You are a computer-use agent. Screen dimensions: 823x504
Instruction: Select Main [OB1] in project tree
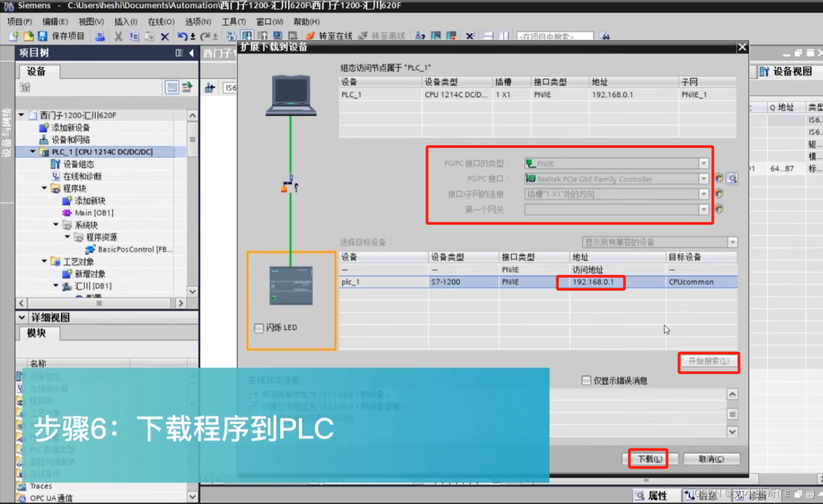tap(94, 212)
